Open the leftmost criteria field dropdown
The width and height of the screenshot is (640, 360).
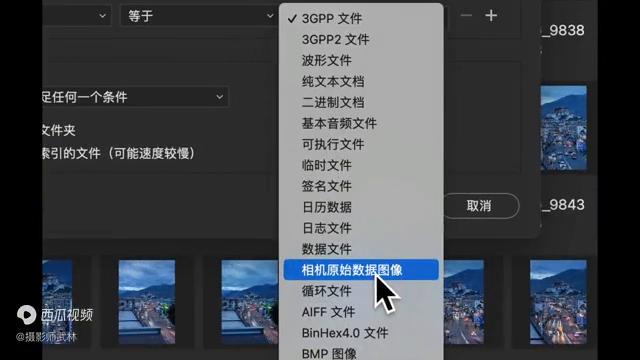77,16
